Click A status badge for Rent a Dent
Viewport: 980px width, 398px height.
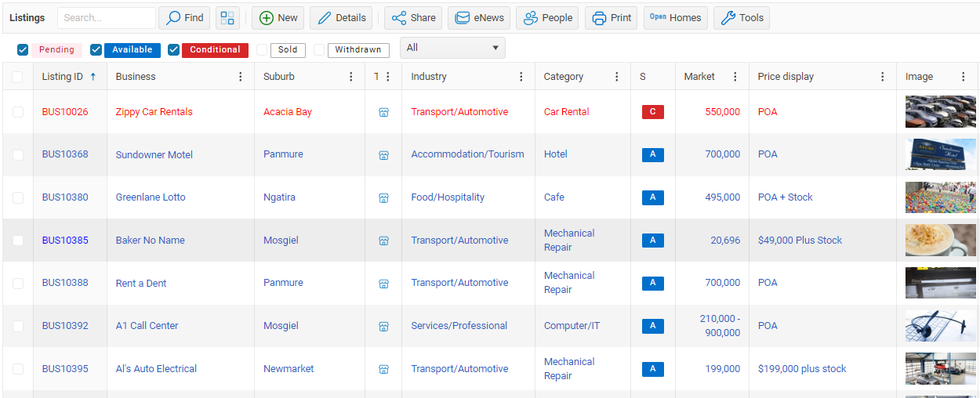coord(653,284)
